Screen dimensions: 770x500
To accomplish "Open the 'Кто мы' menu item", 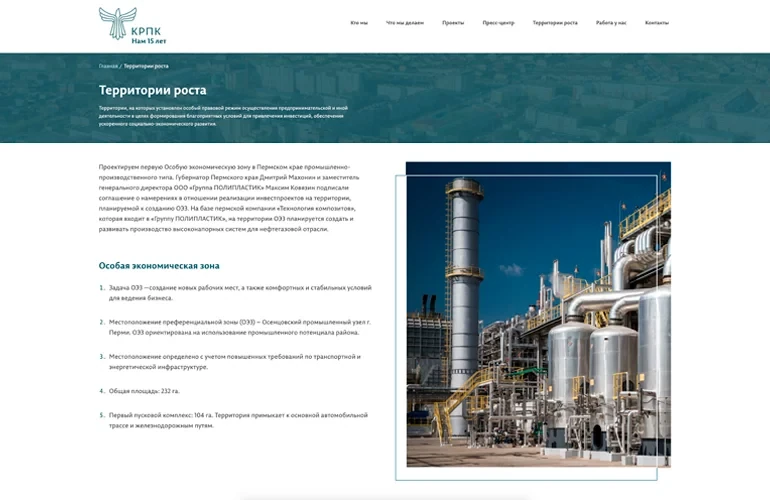I will coord(359,23).
